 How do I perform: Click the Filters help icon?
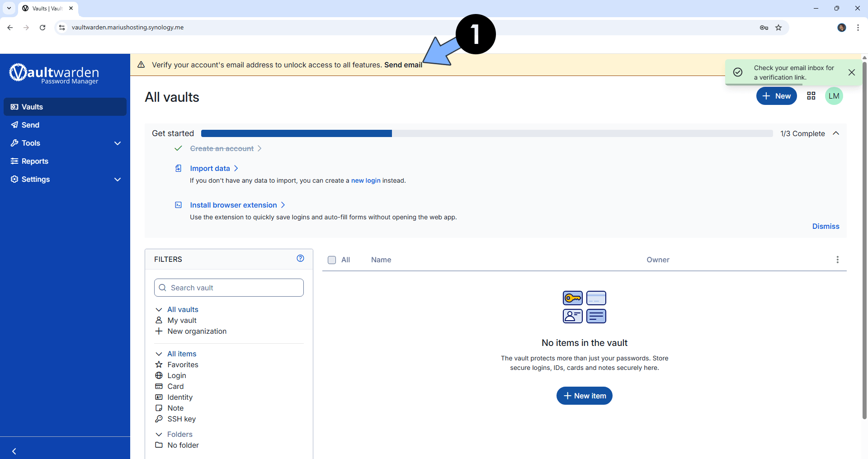tap(300, 258)
